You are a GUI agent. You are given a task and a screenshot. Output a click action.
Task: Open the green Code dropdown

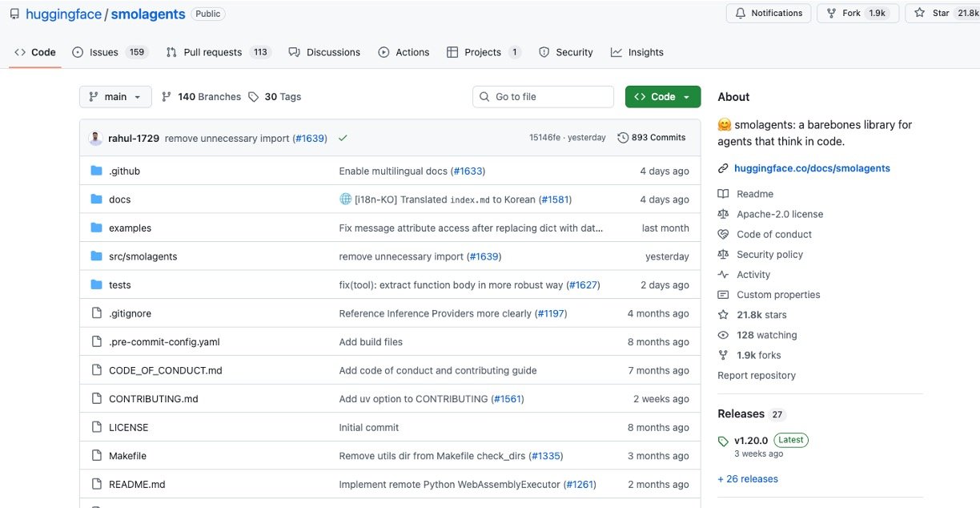point(662,97)
